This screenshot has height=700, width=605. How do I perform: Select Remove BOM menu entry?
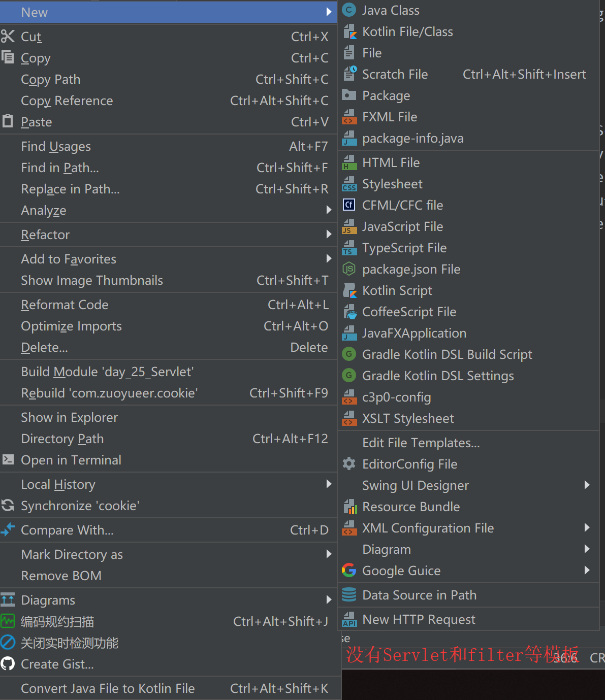168,576
